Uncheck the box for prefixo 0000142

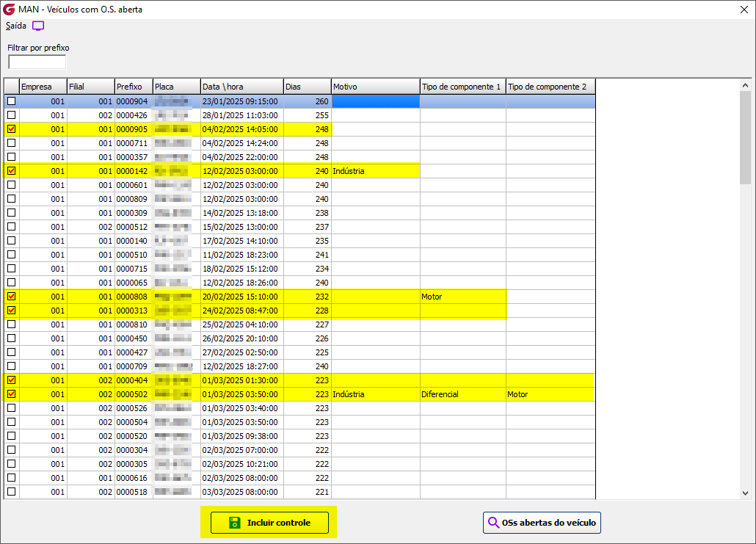click(12, 171)
